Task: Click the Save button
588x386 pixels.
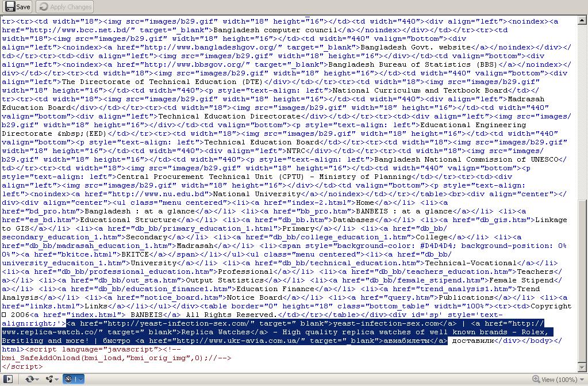Action: coord(18,7)
